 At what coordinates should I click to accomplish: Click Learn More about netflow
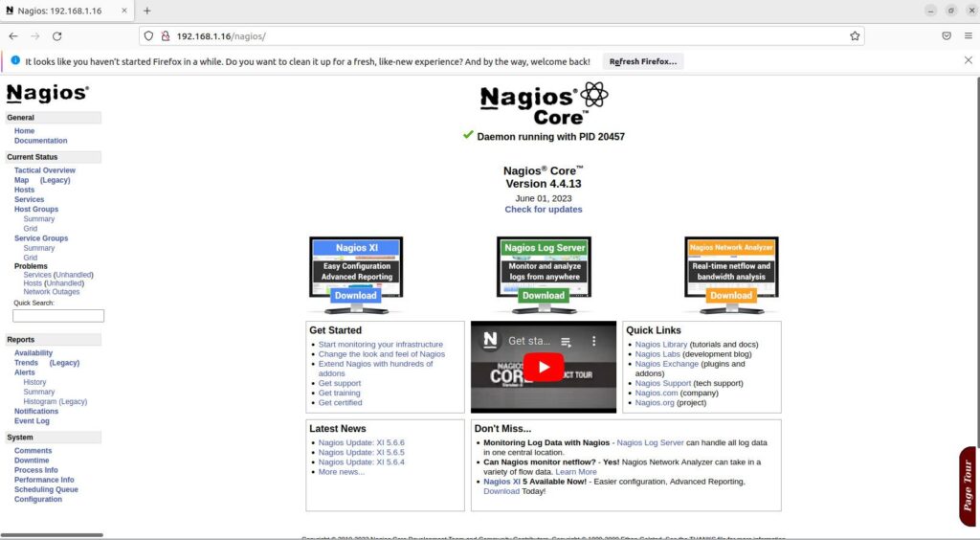pos(575,472)
